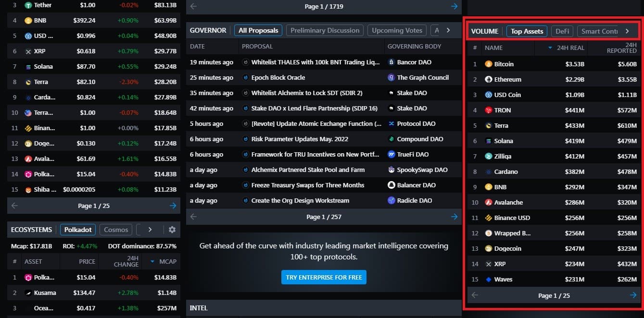644x318 pixels.
Task: Go to next page of Volume table
Action: pos(633,295)
